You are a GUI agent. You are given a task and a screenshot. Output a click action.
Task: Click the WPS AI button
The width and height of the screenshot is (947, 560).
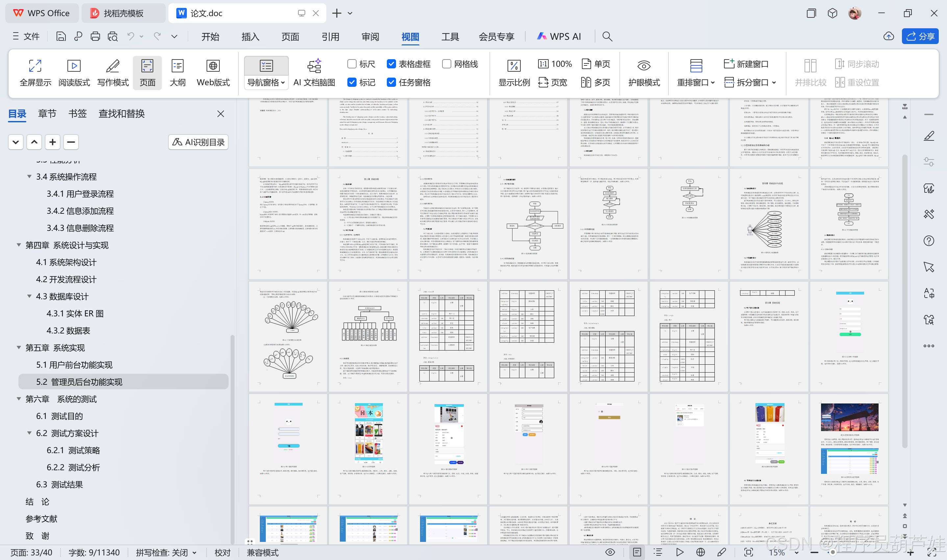559,36
